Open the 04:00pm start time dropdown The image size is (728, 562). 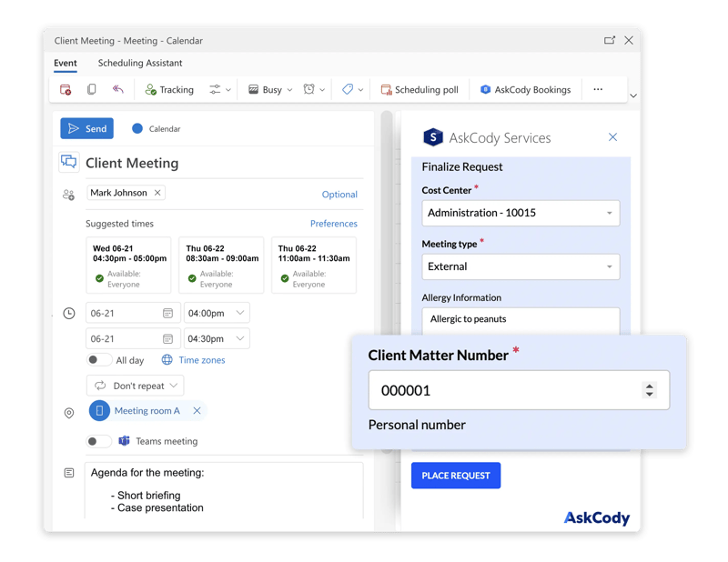[x=217, y=313]
